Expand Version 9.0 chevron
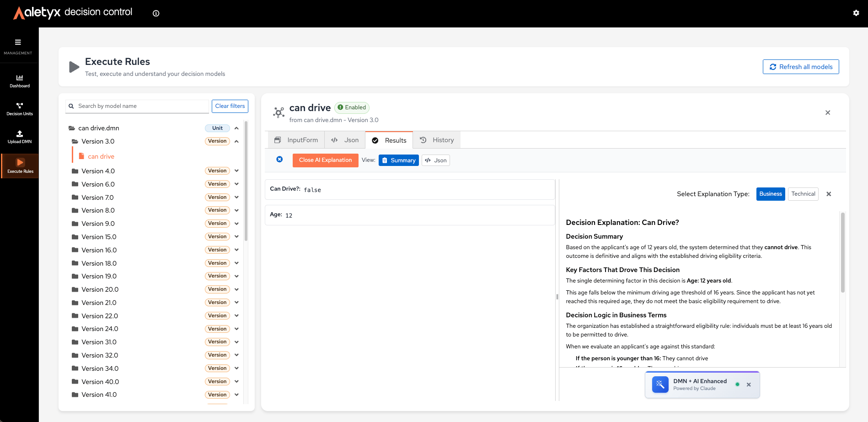The width and height of the screenshot is (868, 422). coord(236,224)
